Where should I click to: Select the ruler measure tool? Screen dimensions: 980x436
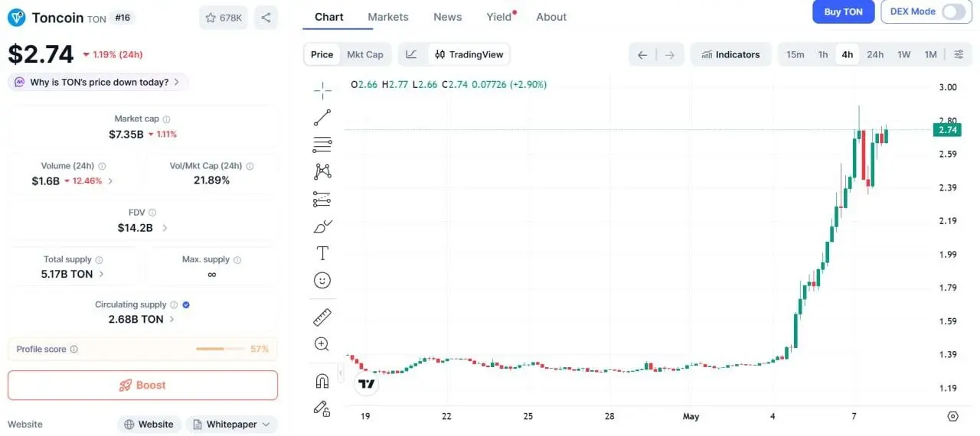[322, 317]
